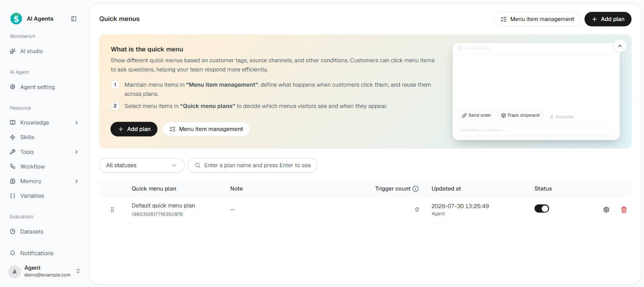Click the top-right Menu item management button
Screen dimensions: 644x287
pyautogui.click(x=537, y=19)
